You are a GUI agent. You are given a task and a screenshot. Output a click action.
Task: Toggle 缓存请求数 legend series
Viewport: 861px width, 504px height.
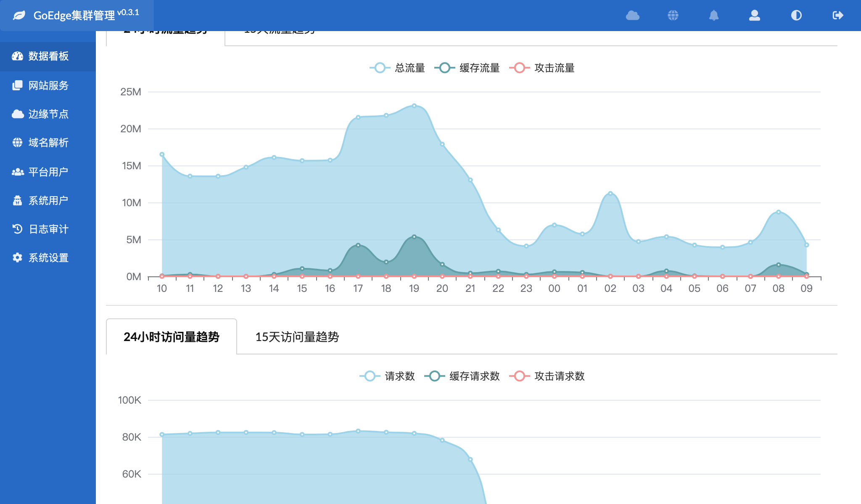point(462,376)
